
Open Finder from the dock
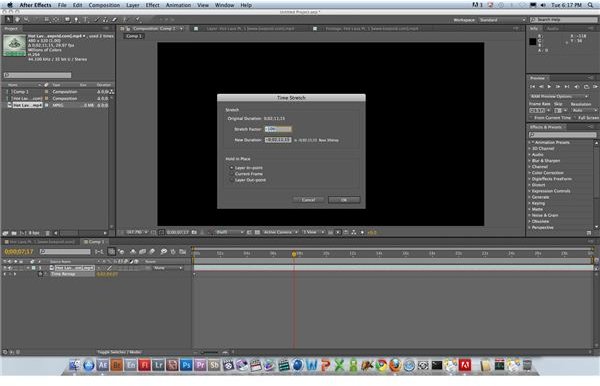pyautogui.click(x=75, y=365)
